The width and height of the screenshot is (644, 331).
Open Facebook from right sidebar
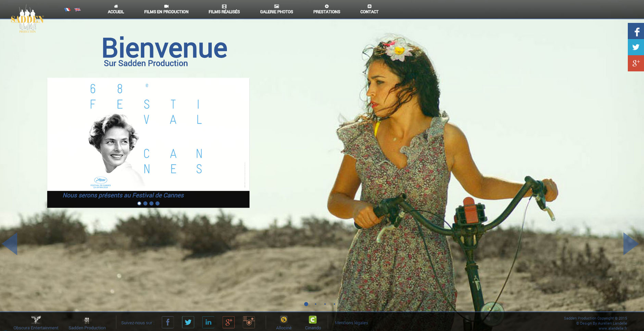click(x=636, y=31)
